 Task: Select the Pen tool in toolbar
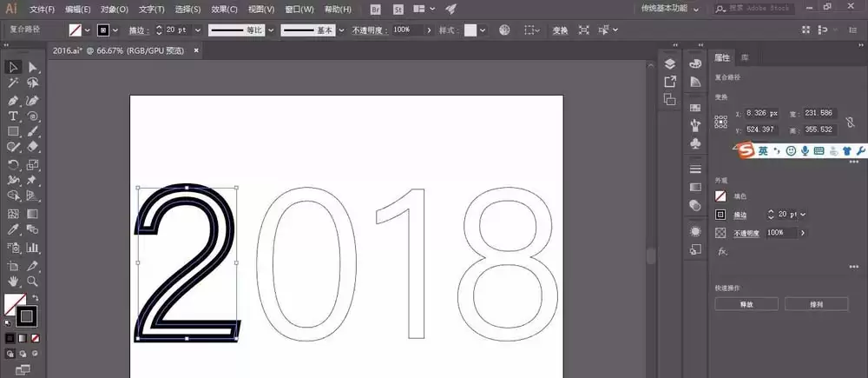tap(13, 101)
